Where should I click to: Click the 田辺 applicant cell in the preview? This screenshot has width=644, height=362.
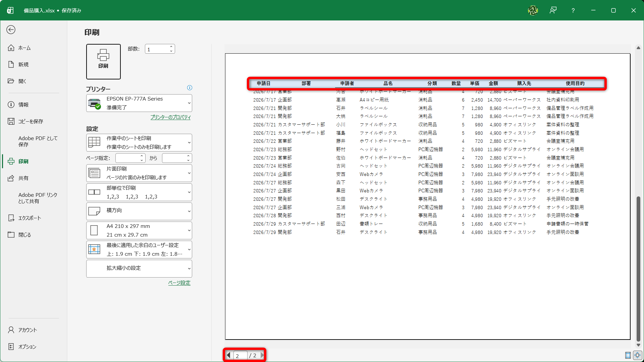click(341, 224)
